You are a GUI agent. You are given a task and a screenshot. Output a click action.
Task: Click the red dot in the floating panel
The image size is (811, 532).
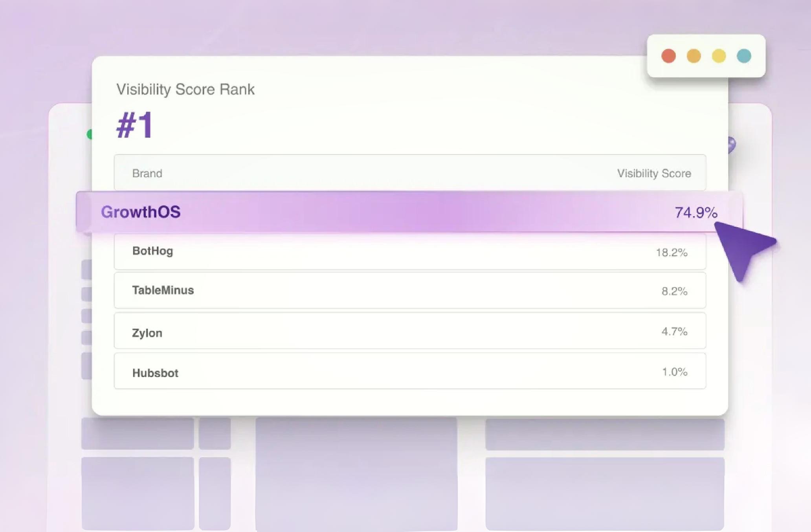point(668,56)
